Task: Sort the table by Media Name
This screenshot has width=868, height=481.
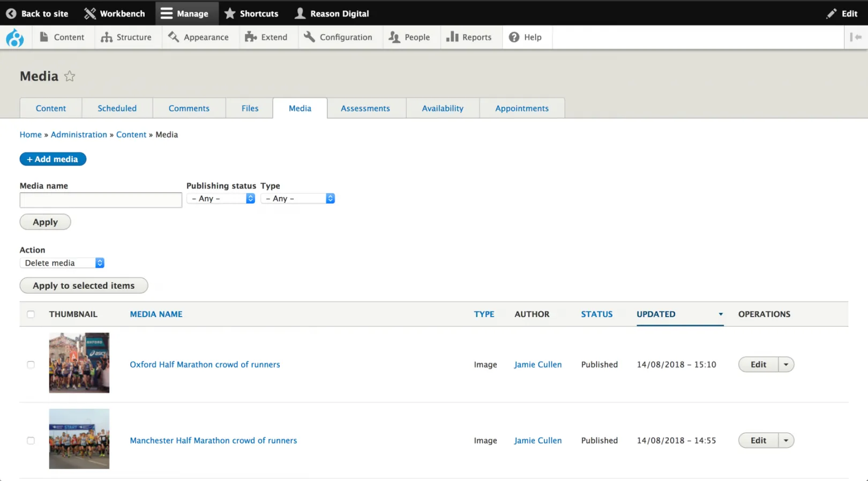Action: 156,314
